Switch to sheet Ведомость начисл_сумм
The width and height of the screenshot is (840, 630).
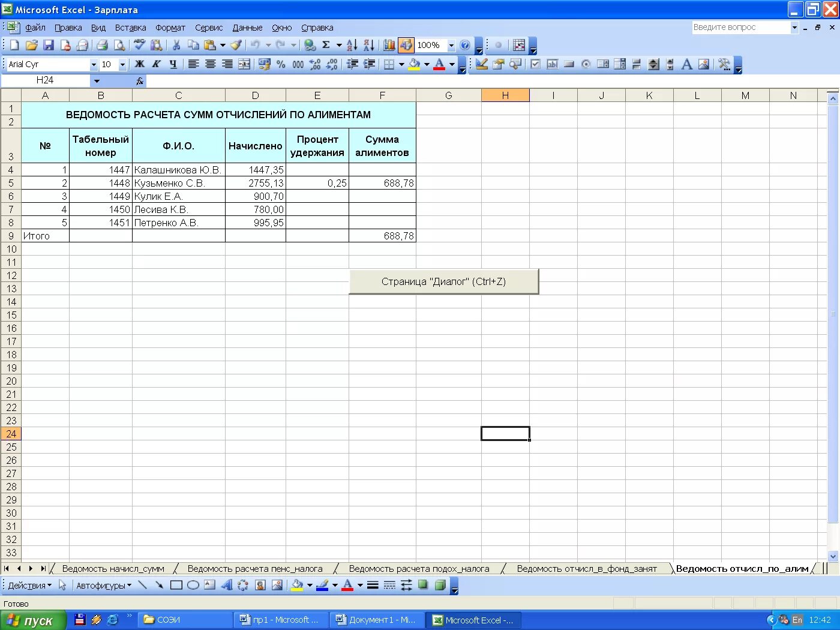tap(113, 568)
